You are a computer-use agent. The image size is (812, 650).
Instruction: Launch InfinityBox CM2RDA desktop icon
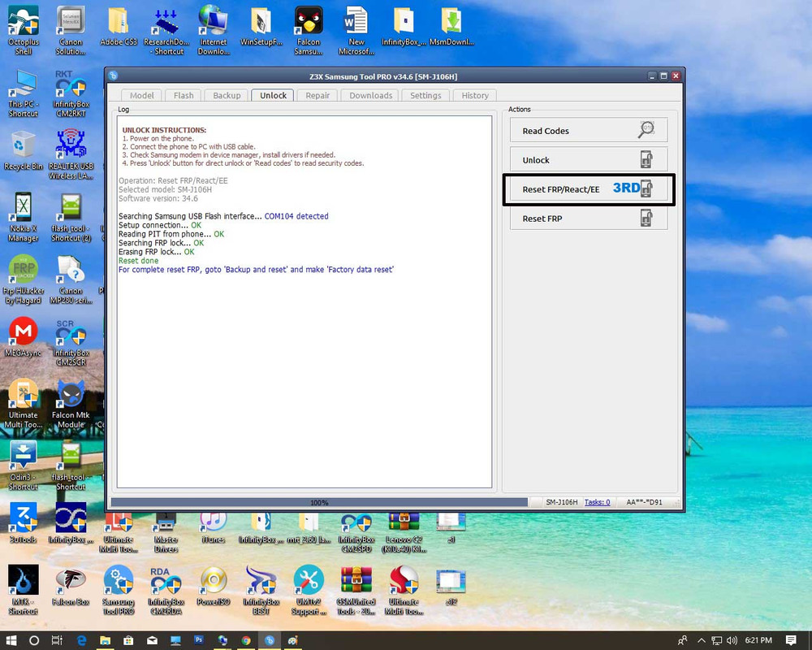point(166,590)
